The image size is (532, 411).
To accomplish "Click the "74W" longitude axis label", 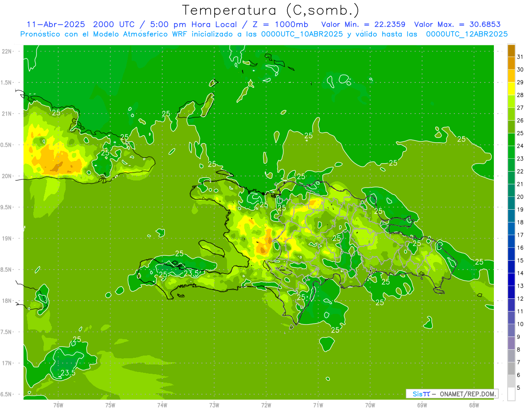I will click(162, 405).
